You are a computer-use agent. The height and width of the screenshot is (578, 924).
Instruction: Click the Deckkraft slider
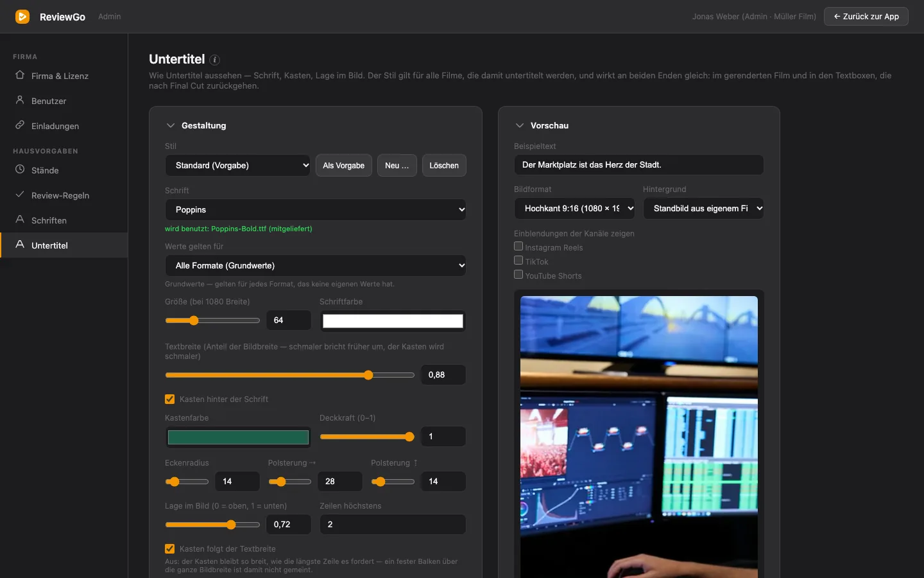(367, 437)
